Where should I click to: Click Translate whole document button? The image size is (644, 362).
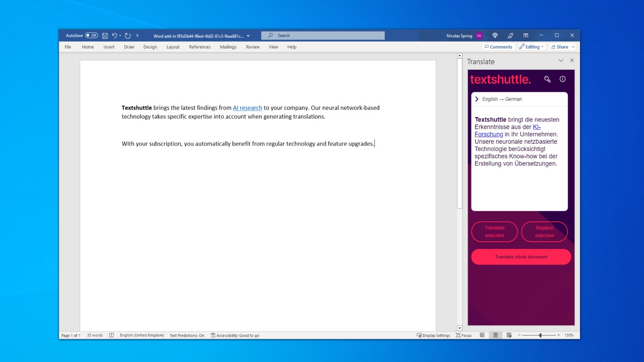coord(521,257)
